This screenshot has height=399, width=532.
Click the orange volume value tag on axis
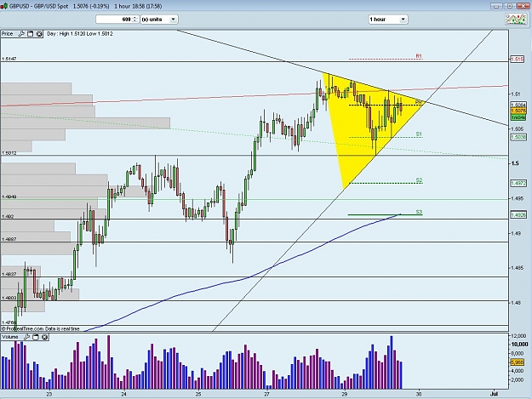(518, 362)
